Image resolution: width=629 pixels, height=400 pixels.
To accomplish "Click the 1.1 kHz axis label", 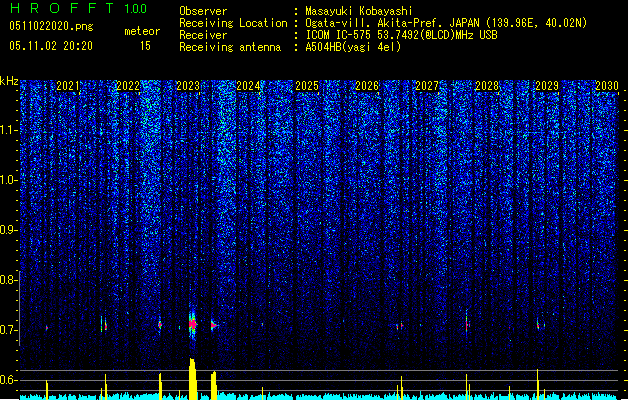I will [x=9, y=130].
